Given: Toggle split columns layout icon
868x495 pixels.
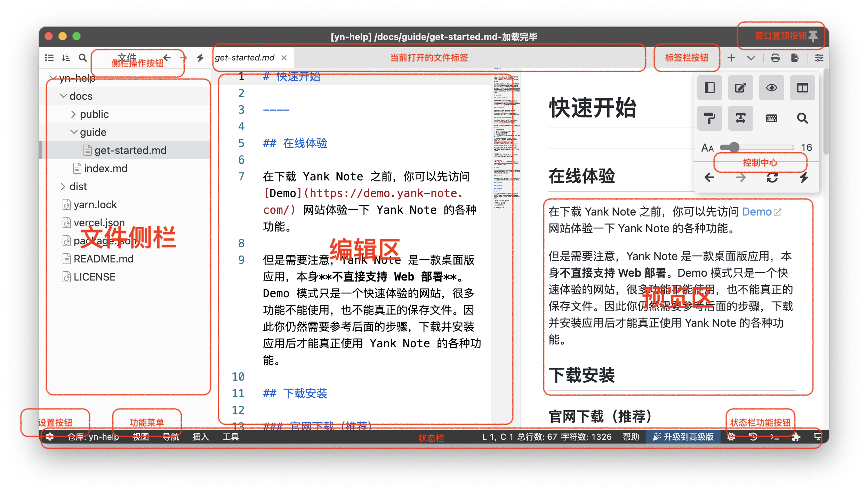Looking at the screenshot, I should [802, 88].
